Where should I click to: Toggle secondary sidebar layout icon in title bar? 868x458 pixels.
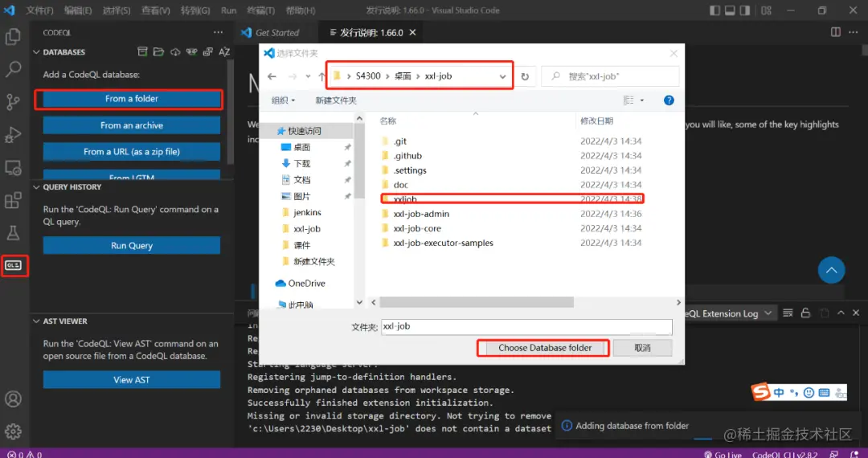click(x=744, y=10)
